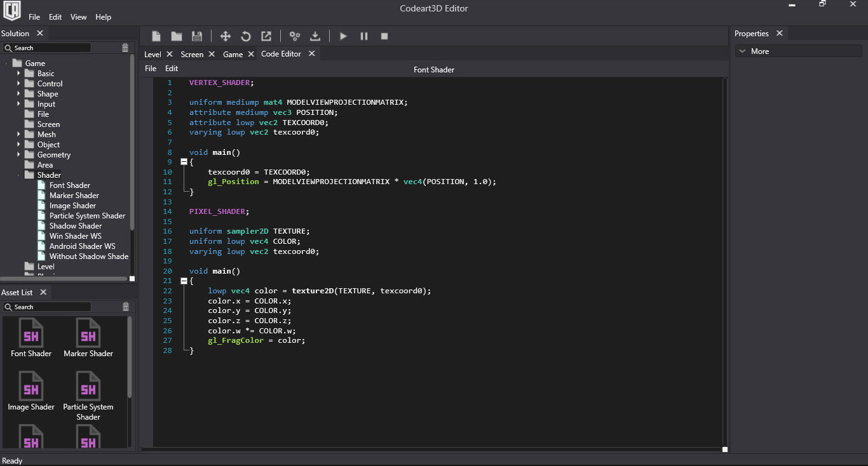Stop playback with the stop button
Viewport: 868px width, 466px height.
pyautogui.click(x=384, y=36)
